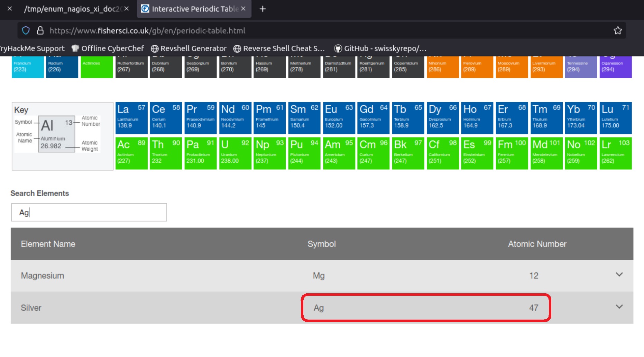Select the Ytterbium Yb tile

click(581, 118)
